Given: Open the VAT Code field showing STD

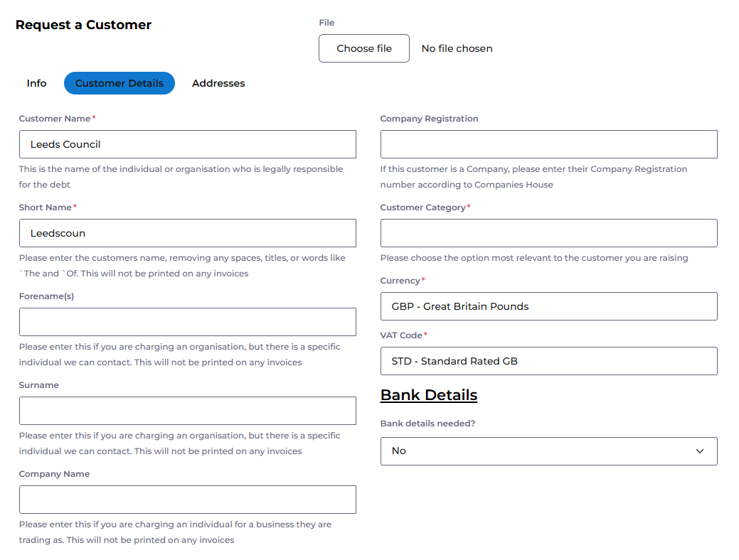Looking at the screenshot, I should (548, 361).
